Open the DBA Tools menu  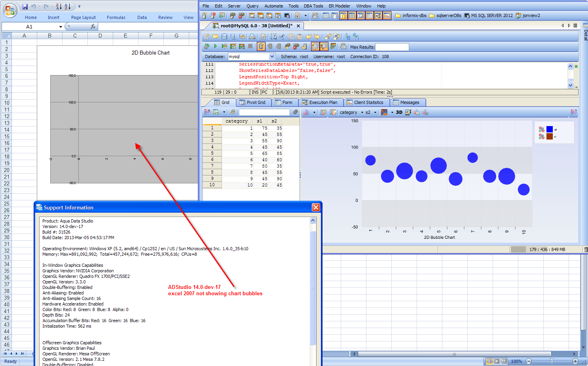313,6
